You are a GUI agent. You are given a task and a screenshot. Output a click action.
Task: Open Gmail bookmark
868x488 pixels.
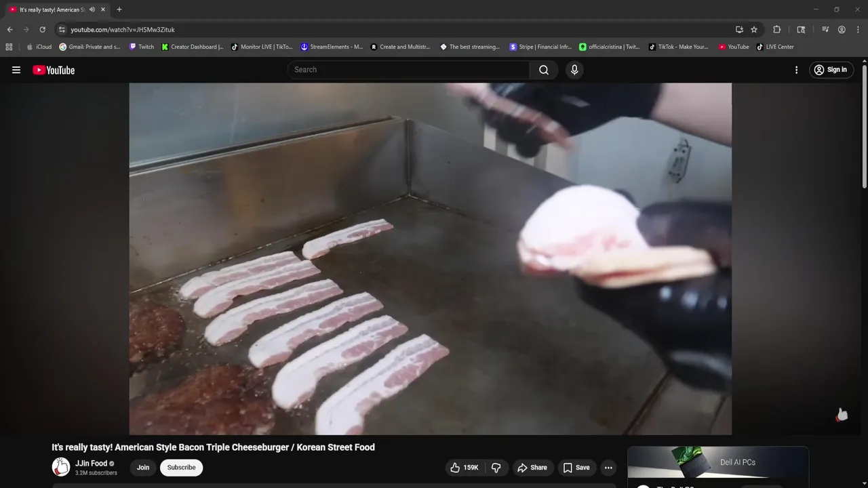click(90, 47)
